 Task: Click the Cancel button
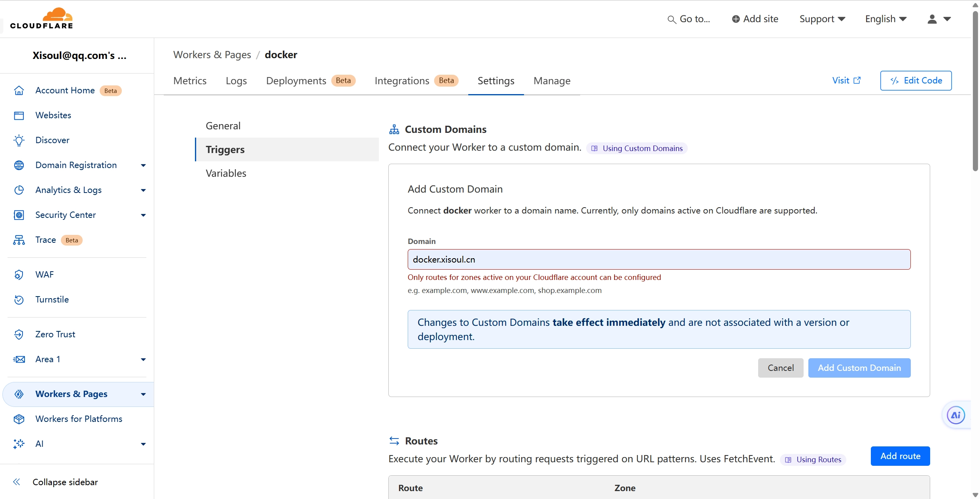pos(780,368)
